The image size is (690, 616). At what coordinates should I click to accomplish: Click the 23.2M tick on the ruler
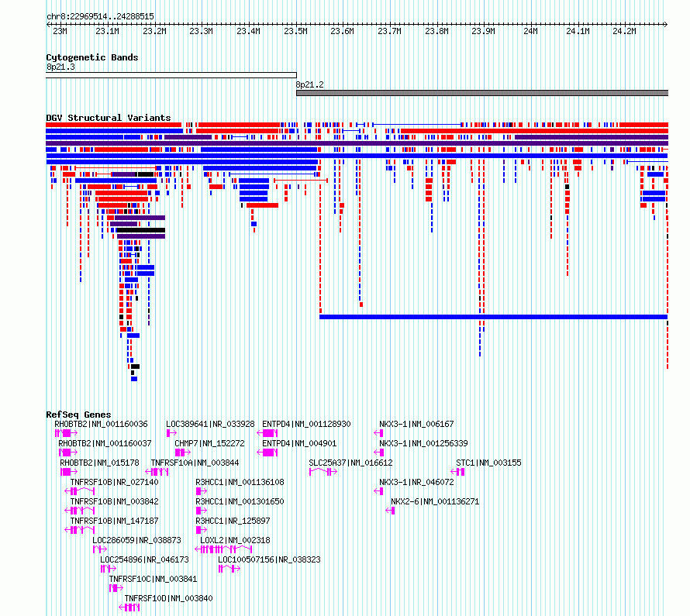[x=154, y=31]
